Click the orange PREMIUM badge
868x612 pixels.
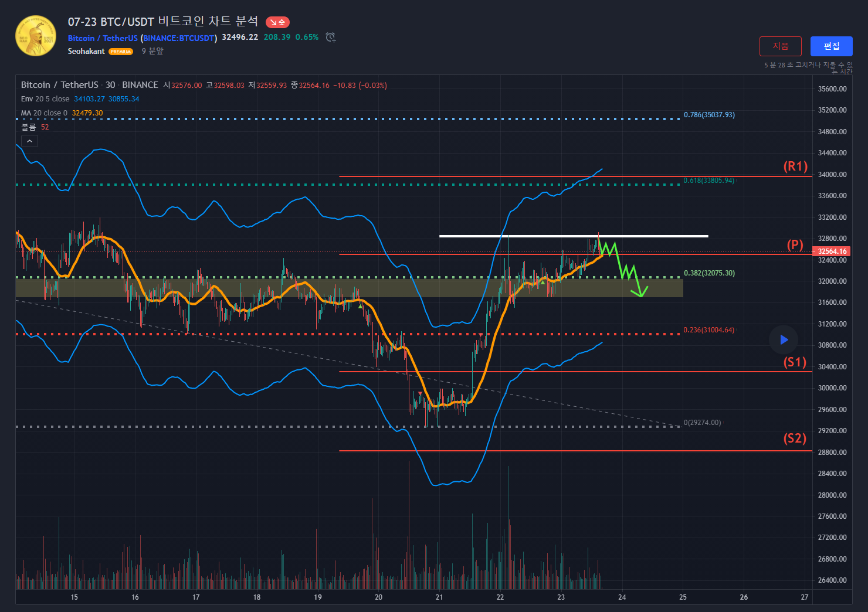121,52
